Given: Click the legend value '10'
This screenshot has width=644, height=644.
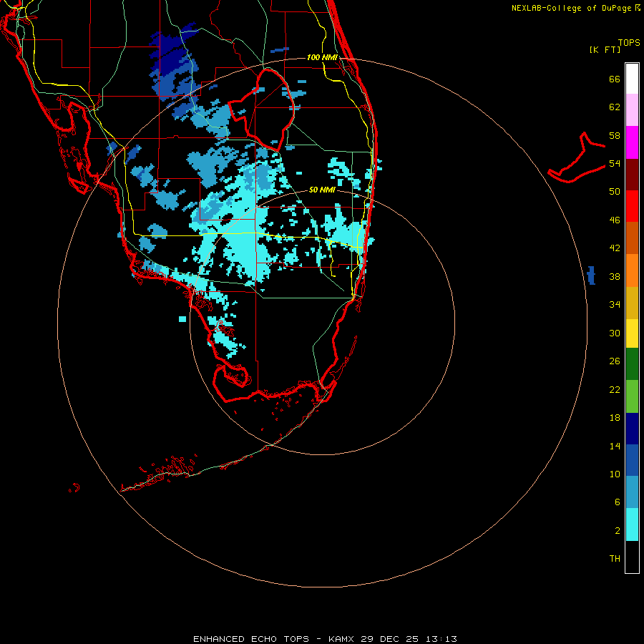Looking at the screenshot, I should (x=615, y=474).
